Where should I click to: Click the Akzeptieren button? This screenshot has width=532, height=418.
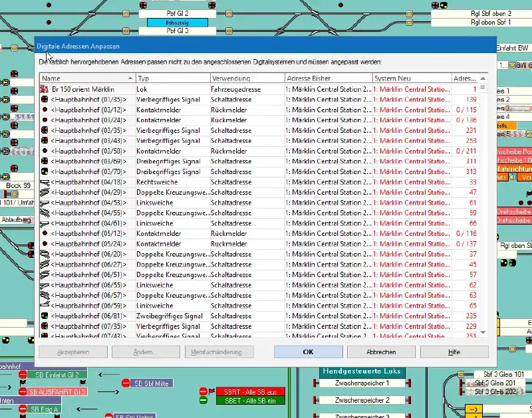point(73,352)
